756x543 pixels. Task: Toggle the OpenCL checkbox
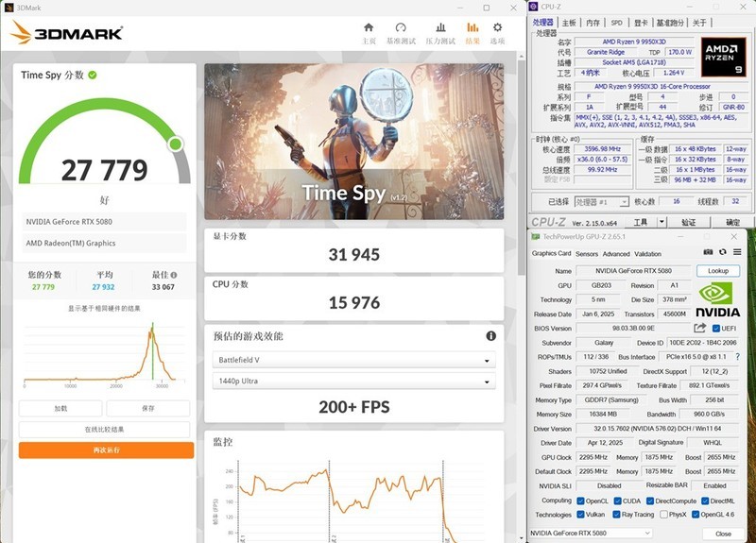tap(580, 501)
